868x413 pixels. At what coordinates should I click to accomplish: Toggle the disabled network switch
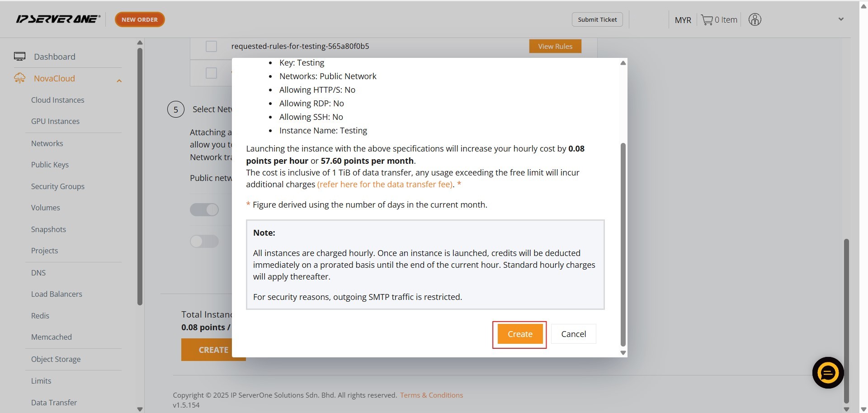204,241
